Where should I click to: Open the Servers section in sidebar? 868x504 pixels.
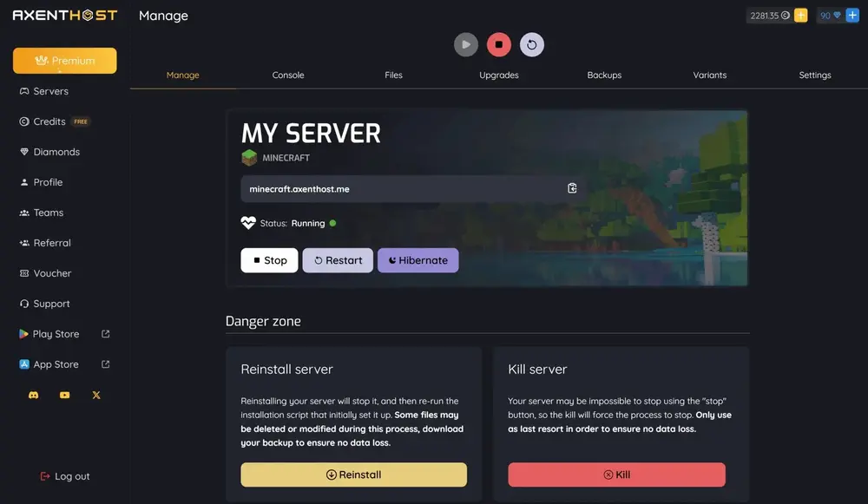click(51, 91)
